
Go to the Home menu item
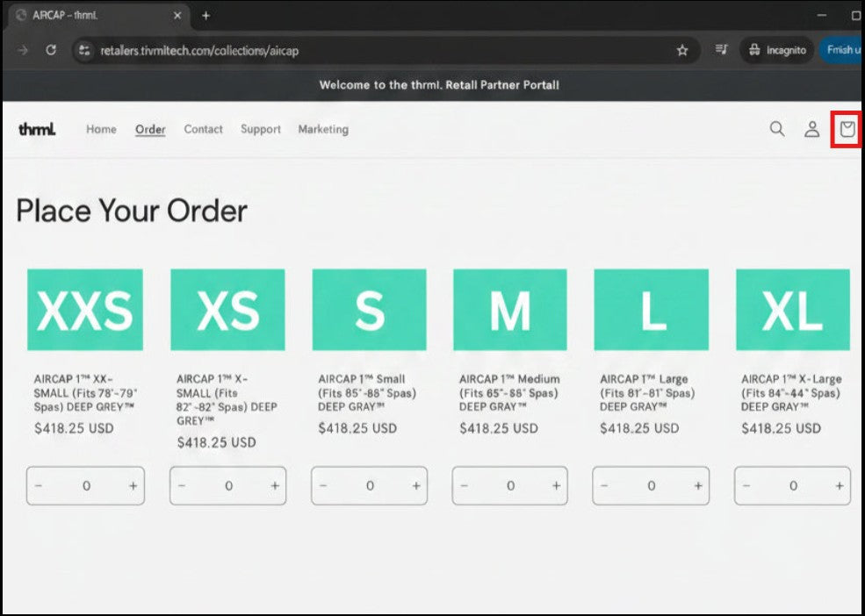(x=101, y=129)
